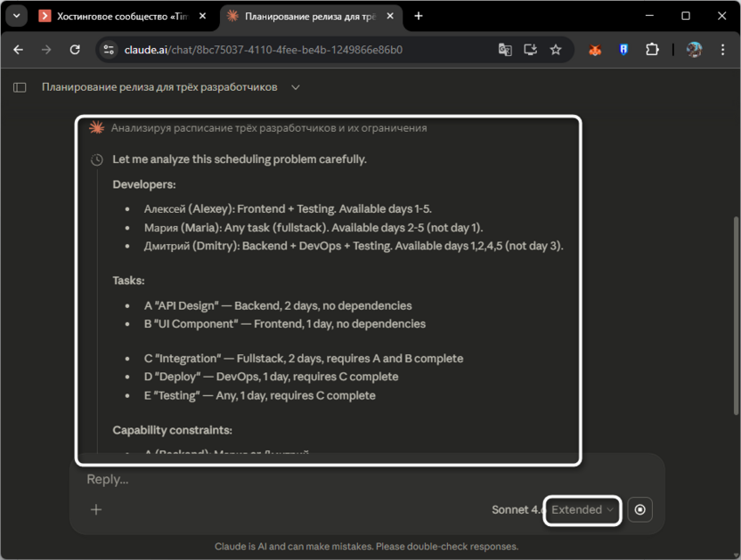The image size is (741, 560).
Task: Open a new browser tab
Action: point(419,16)
